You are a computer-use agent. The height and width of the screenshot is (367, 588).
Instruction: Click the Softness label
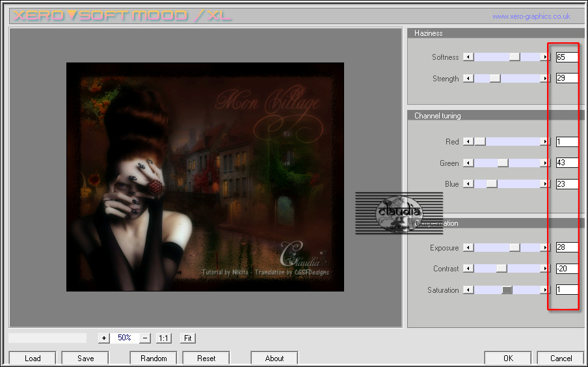(x=445, y=57)
